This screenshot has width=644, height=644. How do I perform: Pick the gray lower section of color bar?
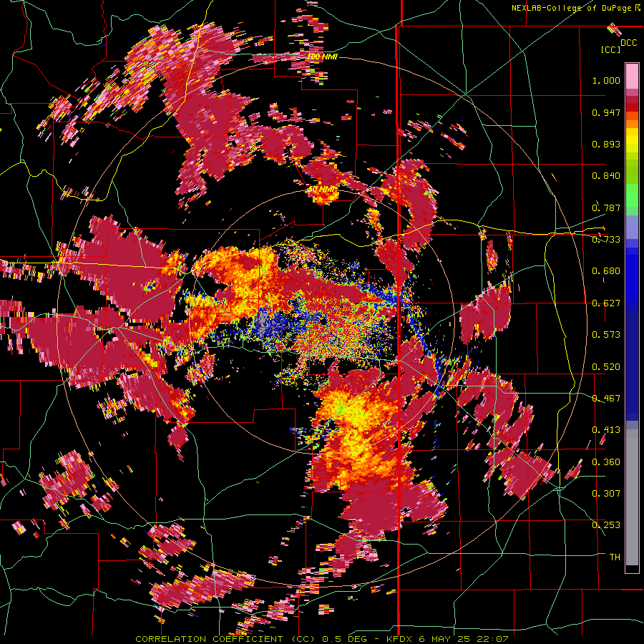click(x=632, y=497)
